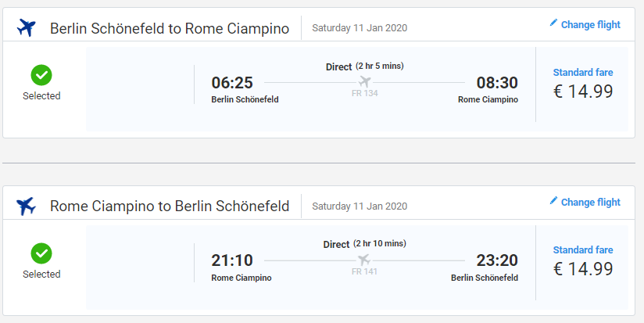
Task: Click the pencil icon on outbound Change flight
Action: [553, 23]
